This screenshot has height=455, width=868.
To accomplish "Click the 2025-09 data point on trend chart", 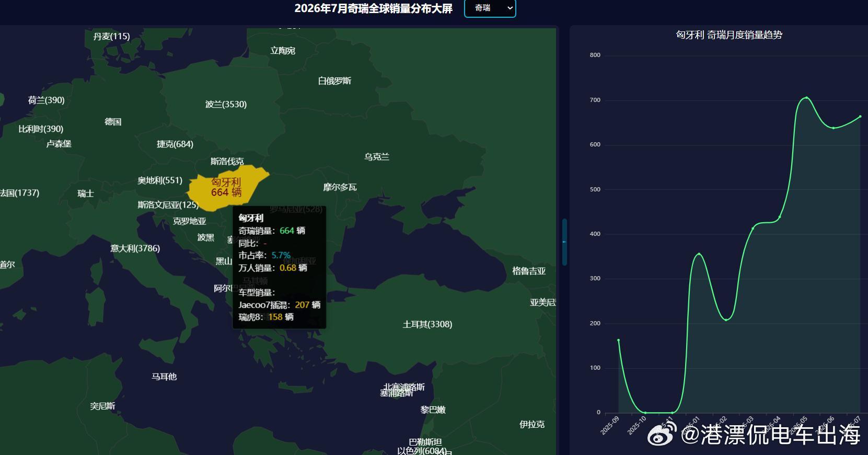I will point(618,340).
